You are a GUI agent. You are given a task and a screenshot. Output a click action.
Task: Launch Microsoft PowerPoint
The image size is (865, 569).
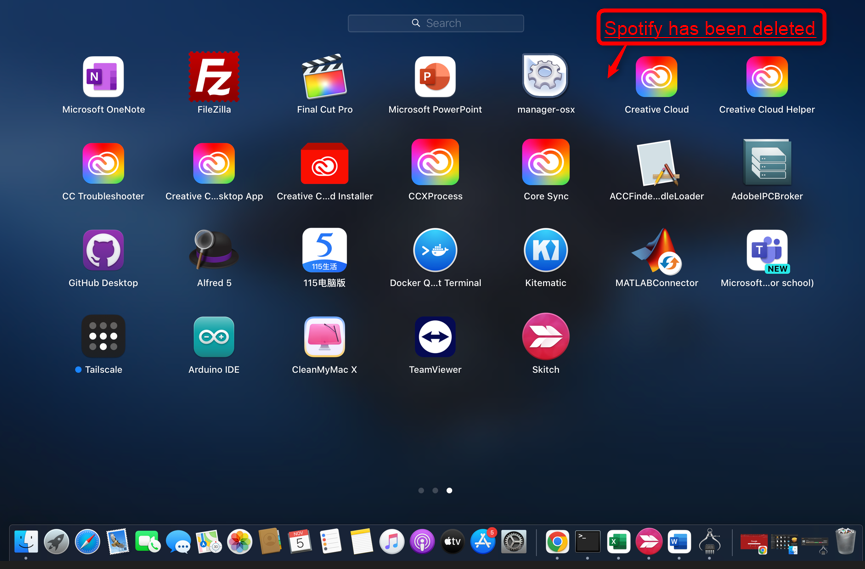(435, 78)
